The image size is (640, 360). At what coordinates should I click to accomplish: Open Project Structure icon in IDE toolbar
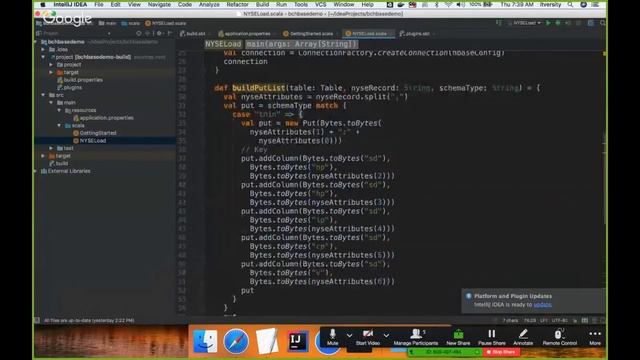click(591, 23)
